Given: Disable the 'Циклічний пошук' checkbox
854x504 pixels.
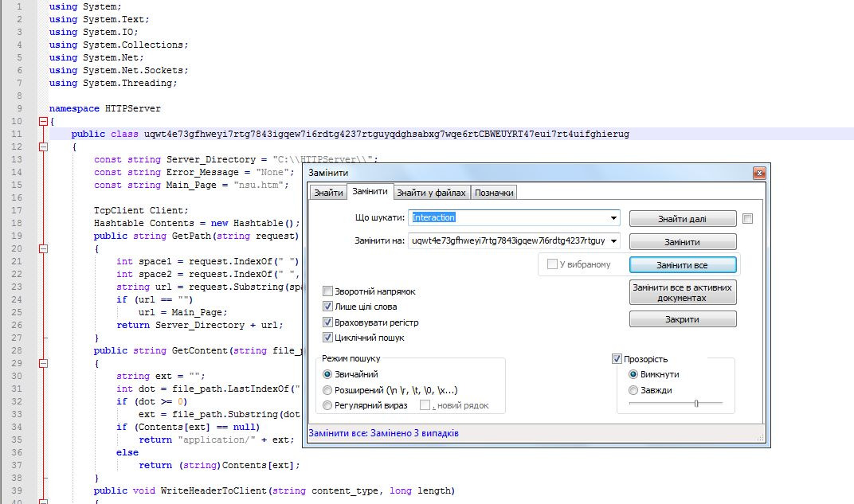Looking at the screenshot, I should click(x=328, y=338).
